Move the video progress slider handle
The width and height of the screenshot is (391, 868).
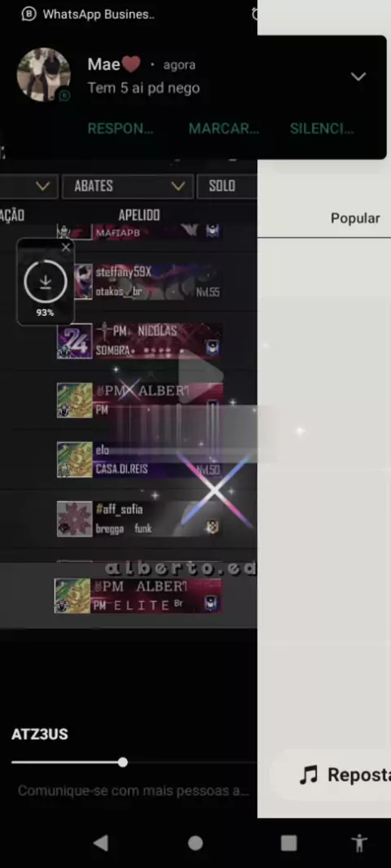122,762
